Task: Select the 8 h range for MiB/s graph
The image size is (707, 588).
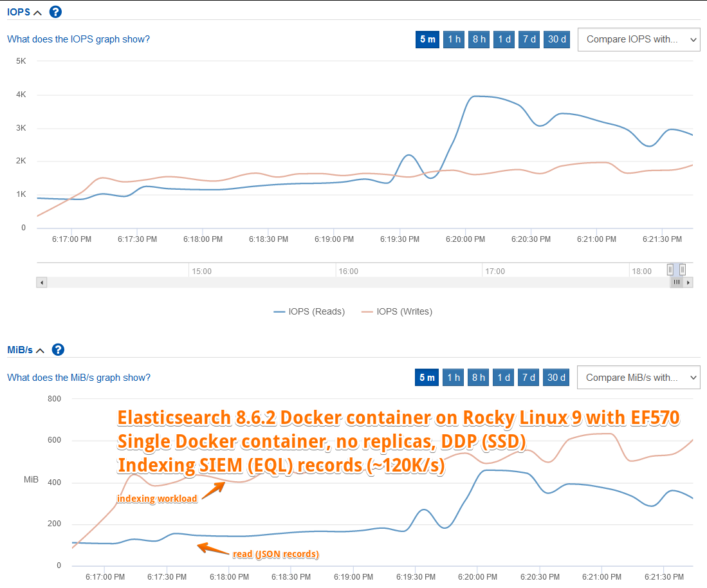Action: 479,378
